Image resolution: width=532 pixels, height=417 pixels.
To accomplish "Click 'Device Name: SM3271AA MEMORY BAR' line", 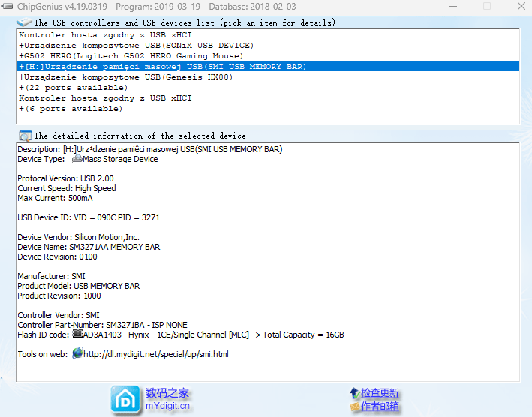I will pos(89,247).
